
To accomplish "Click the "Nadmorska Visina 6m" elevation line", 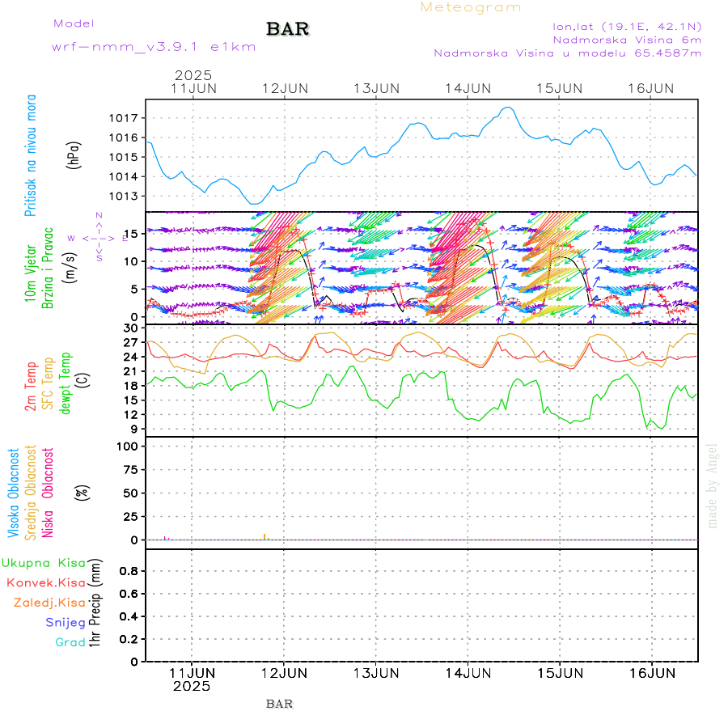I will pos(627,40).
